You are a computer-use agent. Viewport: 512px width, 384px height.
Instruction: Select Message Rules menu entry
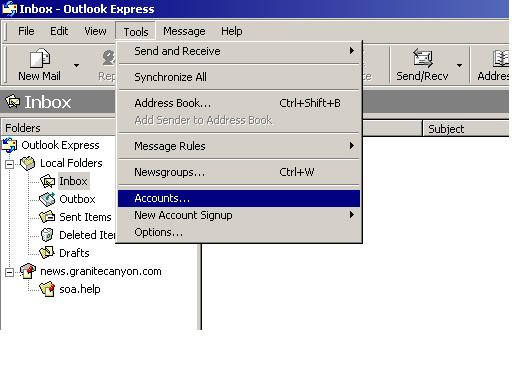[x=239, y=146]
